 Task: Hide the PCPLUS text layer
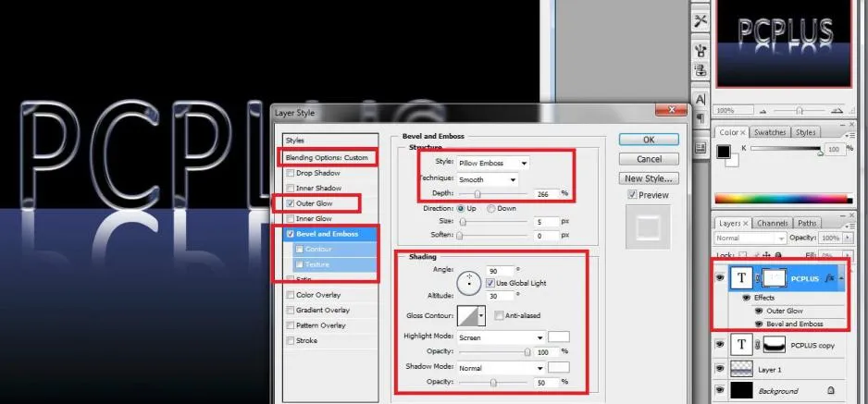(x=720, y=278)
